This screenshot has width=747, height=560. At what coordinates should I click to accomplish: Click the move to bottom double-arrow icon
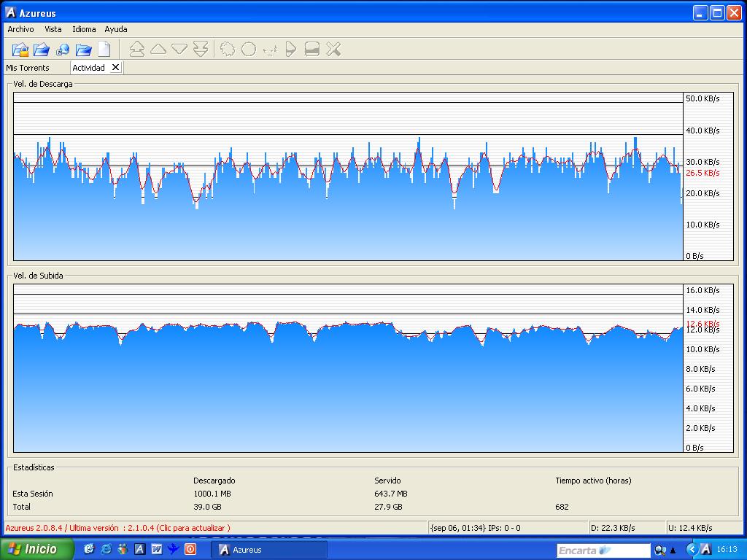[x=201, y=49]
